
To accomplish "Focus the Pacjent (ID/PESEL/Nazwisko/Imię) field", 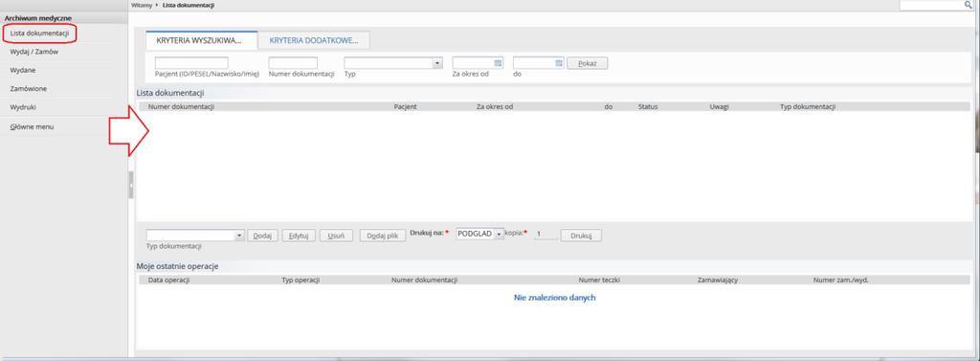I will pyautogui.click(x=191, y=63).
